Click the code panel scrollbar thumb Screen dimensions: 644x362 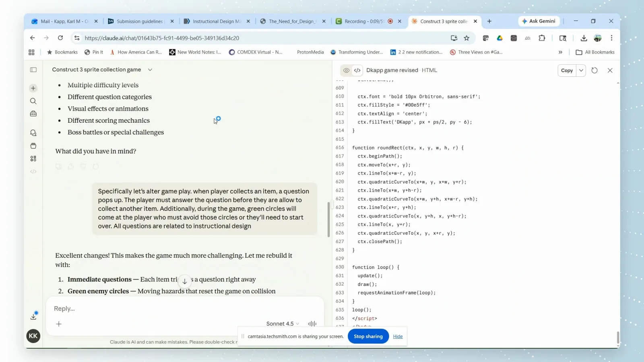618,338
